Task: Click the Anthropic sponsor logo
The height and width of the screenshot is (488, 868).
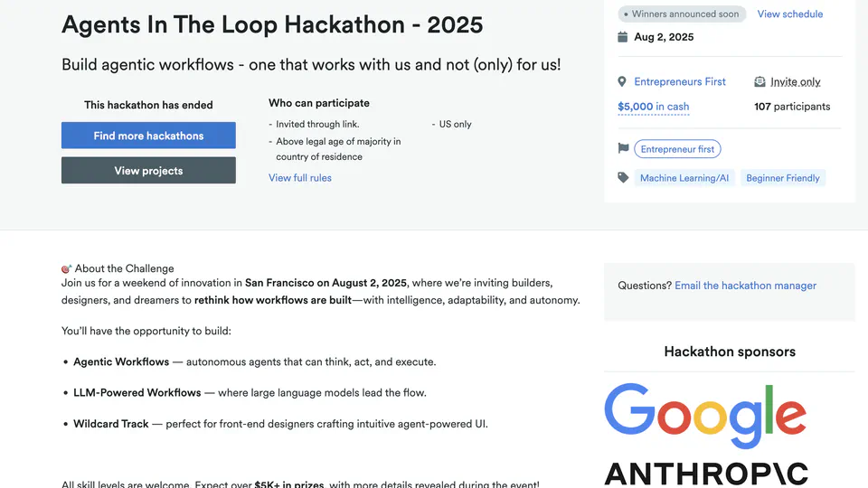Action: click(706, 474)
